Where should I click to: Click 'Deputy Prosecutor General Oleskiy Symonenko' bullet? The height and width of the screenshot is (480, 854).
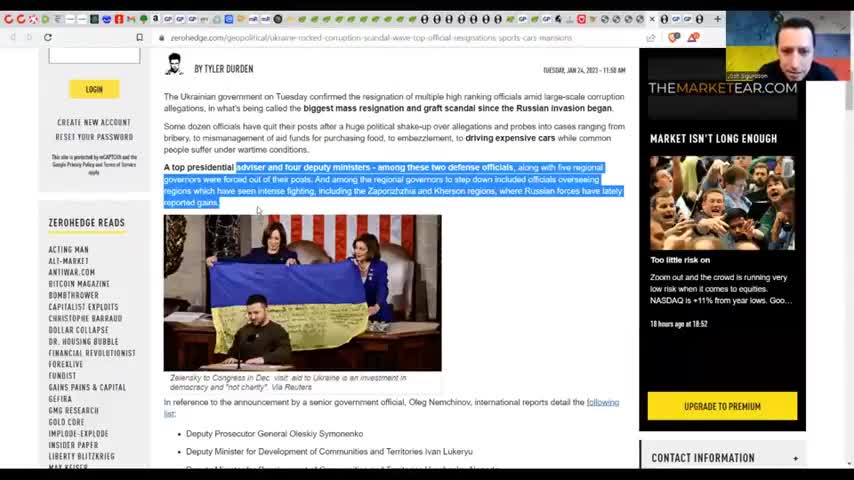pyautogui.click(x=274, y=434)
